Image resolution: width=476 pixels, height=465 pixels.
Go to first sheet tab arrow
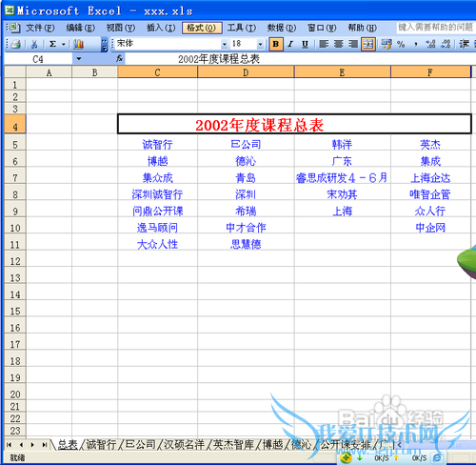click(9, 445)
